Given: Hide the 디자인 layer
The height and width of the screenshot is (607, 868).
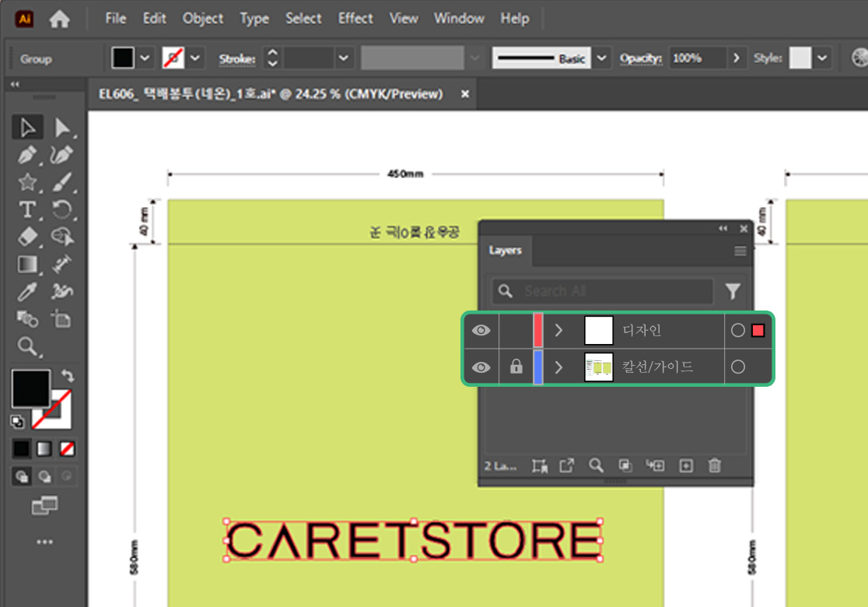Looking at the screenshot, I should click(x=481, y=331).
